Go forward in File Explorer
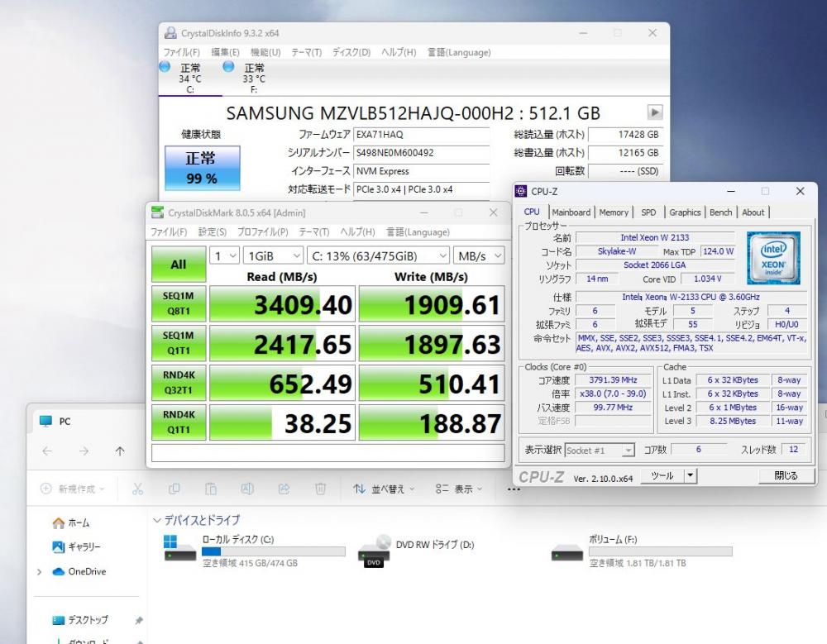This screenshot has width=827, height=644. [84, 451]
